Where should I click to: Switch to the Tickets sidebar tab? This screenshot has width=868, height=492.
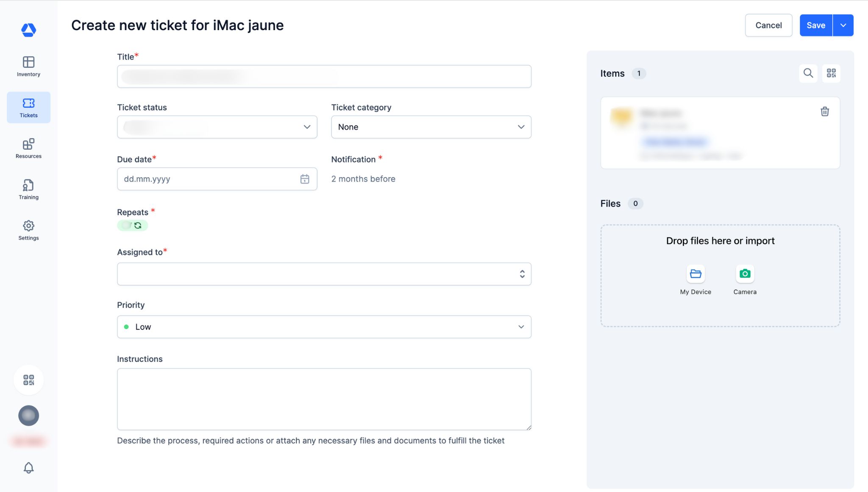[x=28, y=107]
